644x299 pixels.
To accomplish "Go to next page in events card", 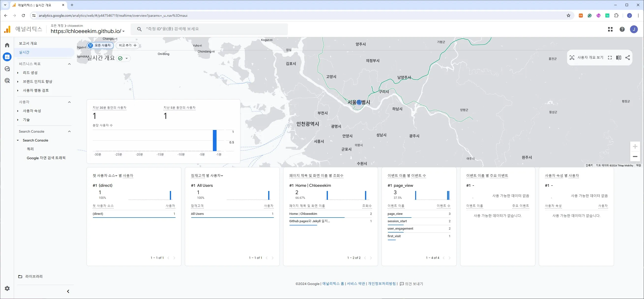I will pos(450,258).
